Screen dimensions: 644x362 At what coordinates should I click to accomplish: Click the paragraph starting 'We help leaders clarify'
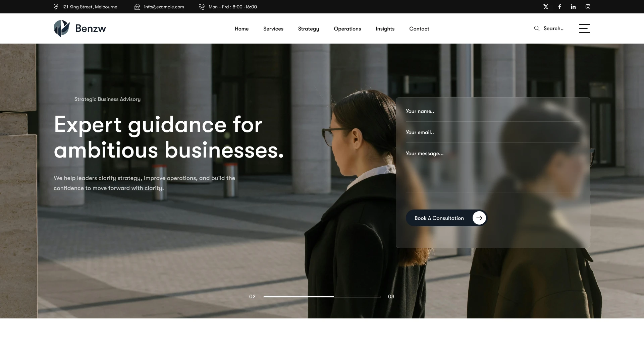144,183
